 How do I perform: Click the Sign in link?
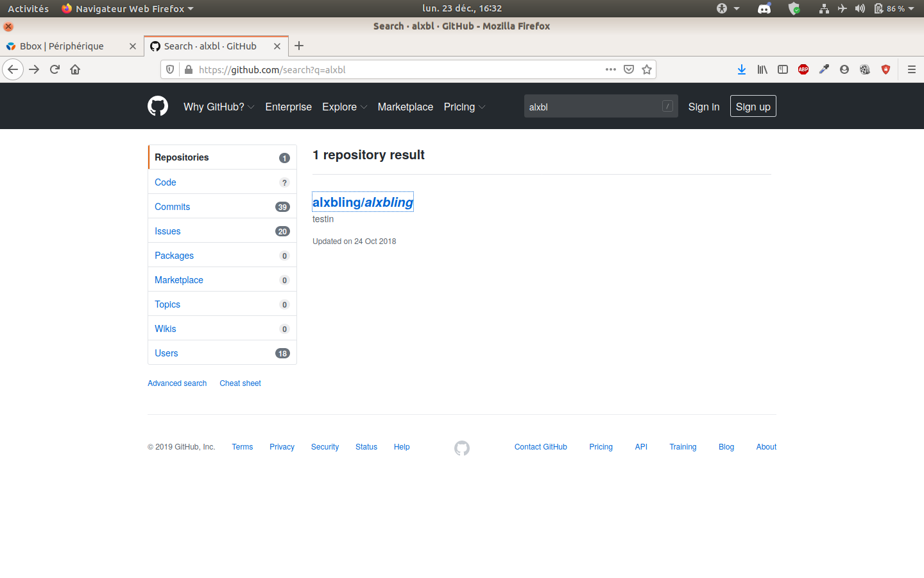pos(704,107)
